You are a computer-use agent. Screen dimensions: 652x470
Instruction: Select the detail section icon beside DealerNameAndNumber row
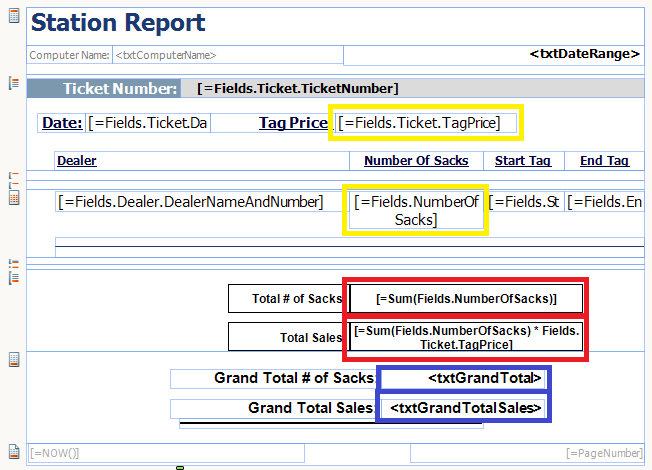click(x=13, y=198)
